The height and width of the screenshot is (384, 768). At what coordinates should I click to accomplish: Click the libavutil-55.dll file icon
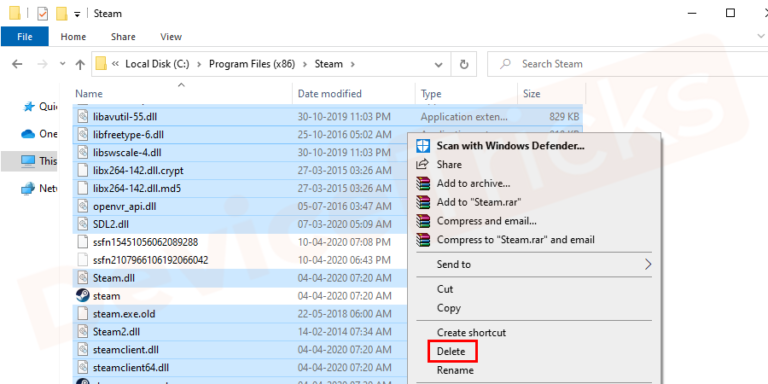(83, 117)
